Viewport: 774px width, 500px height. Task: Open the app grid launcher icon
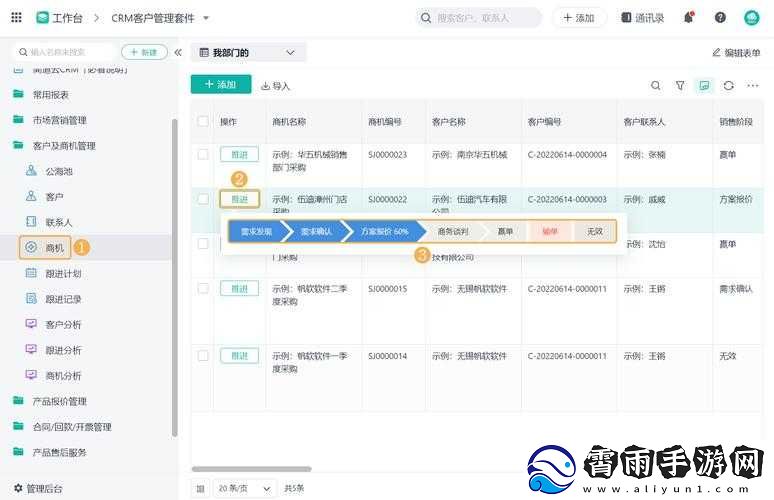click(16, 18)
